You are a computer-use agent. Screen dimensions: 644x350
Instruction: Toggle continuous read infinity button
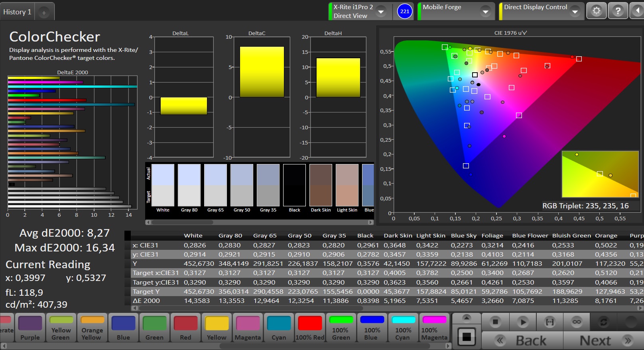577,322
